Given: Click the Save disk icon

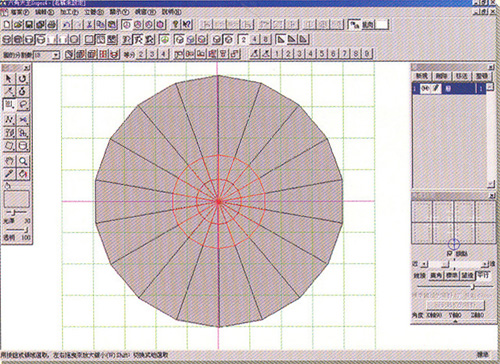Looking at the screenshot, I should (x=29, y=25).
